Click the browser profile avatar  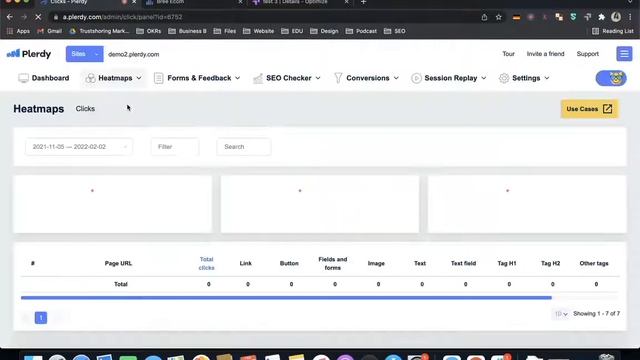[x=616, y=17]
